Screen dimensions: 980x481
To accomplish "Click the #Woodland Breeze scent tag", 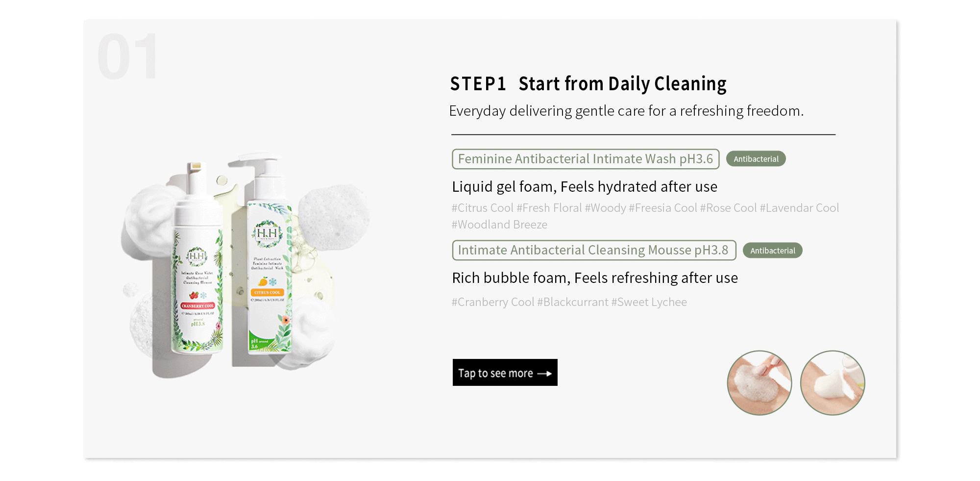I will (499, 225).
